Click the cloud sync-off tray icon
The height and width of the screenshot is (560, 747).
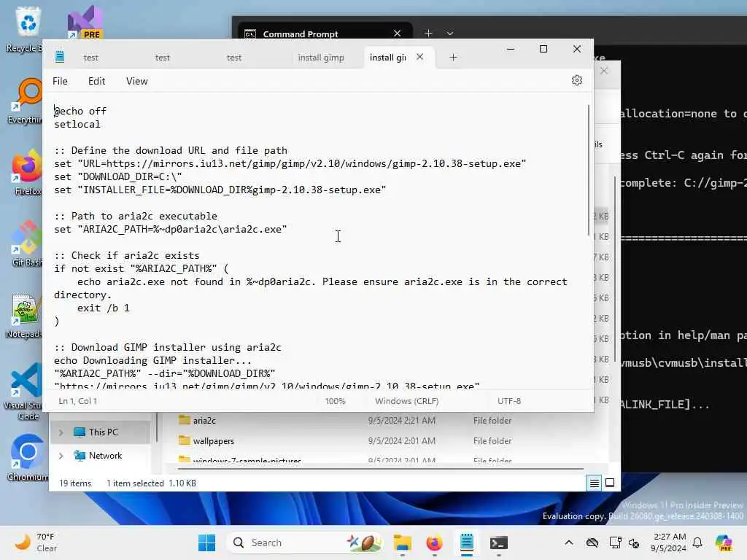[592, 542]
